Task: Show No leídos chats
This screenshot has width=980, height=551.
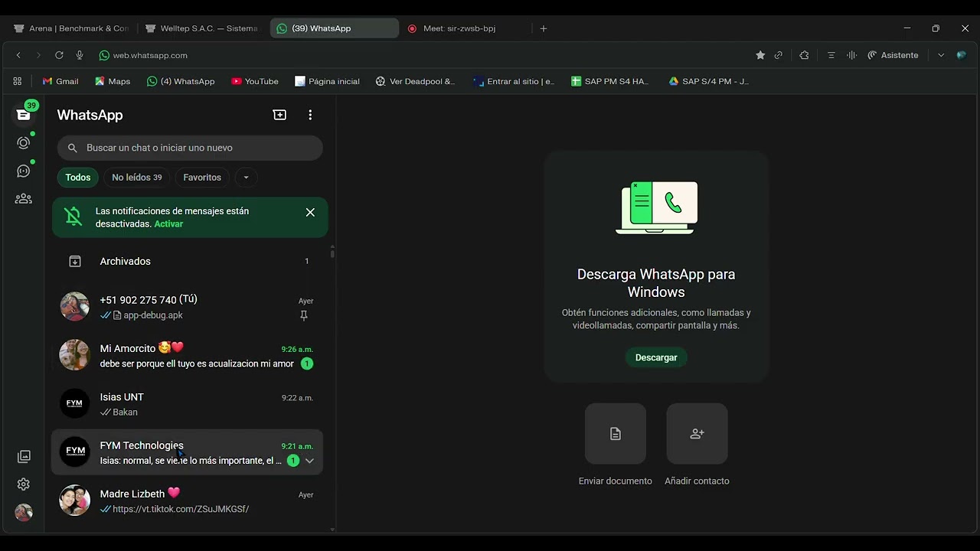Action: click(x=137, y=178)
